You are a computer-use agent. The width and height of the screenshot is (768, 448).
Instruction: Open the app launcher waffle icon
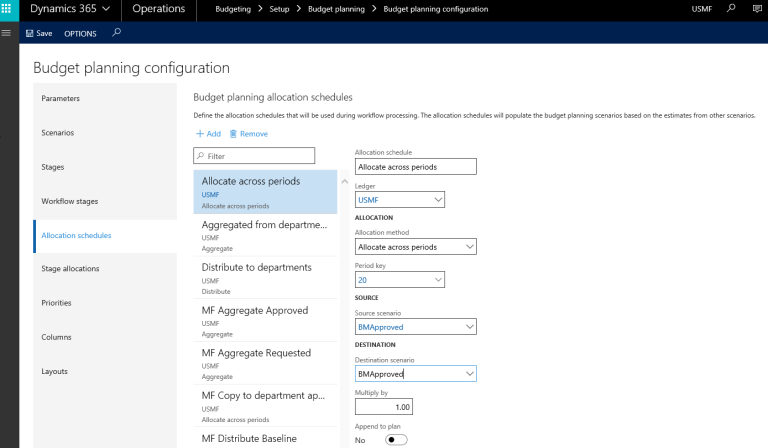8,9
